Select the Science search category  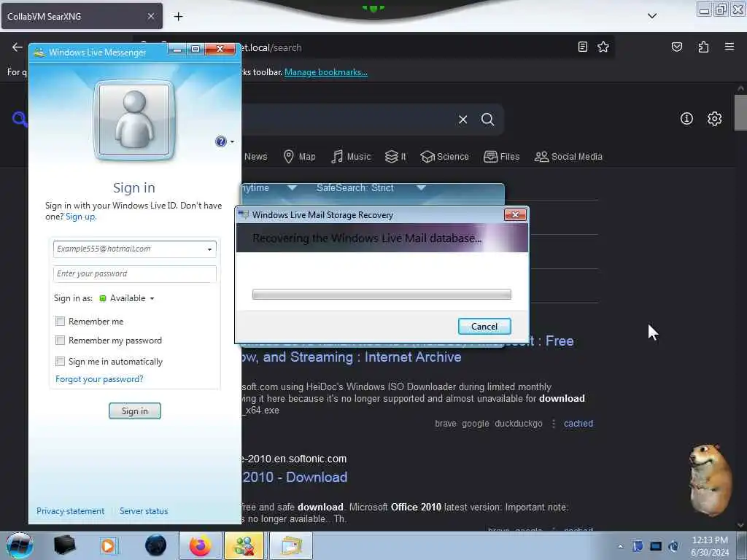(x=444, y=157)
